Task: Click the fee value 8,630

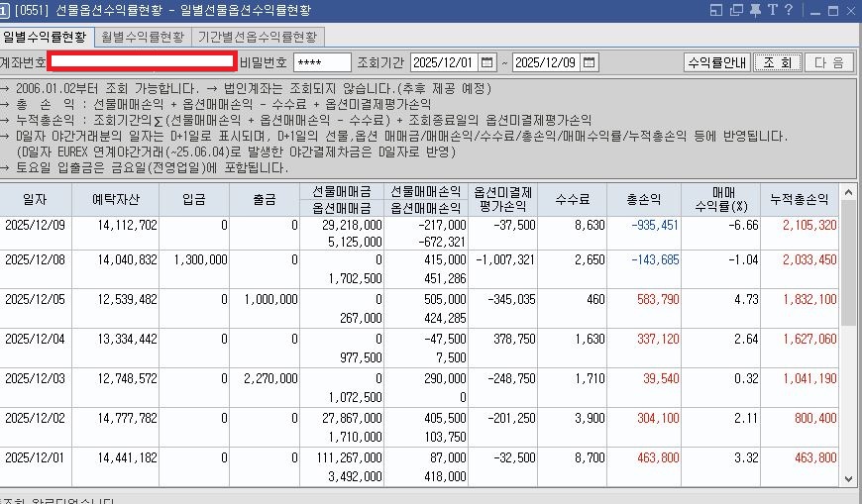Action: click(x=590, y=226)
